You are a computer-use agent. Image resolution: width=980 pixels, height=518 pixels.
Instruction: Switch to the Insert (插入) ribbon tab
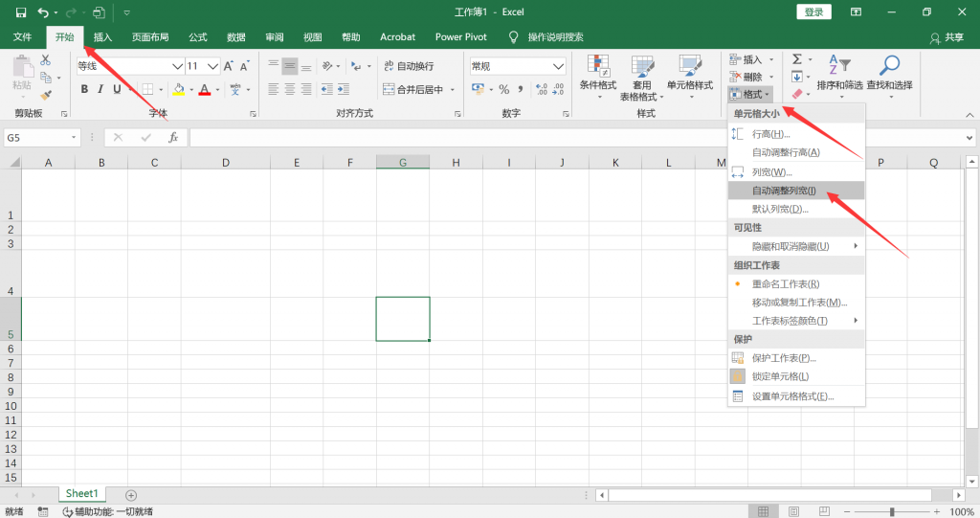coord(102,37)
